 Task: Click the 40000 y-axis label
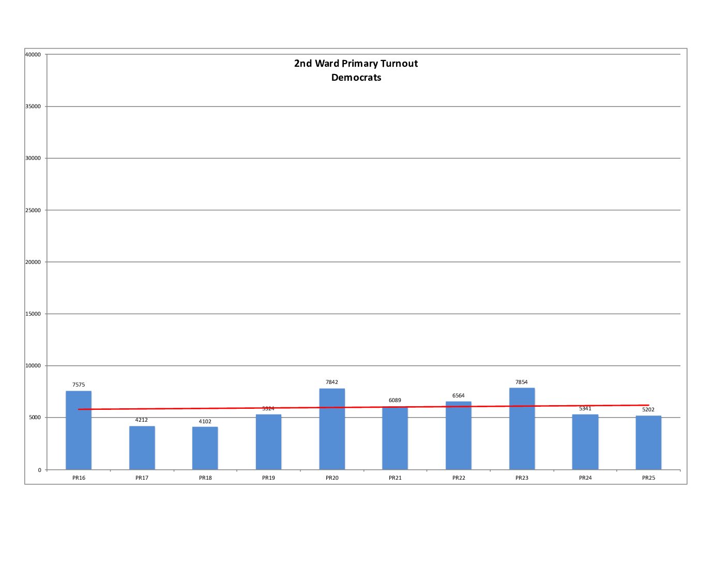[x=33, y=55]
